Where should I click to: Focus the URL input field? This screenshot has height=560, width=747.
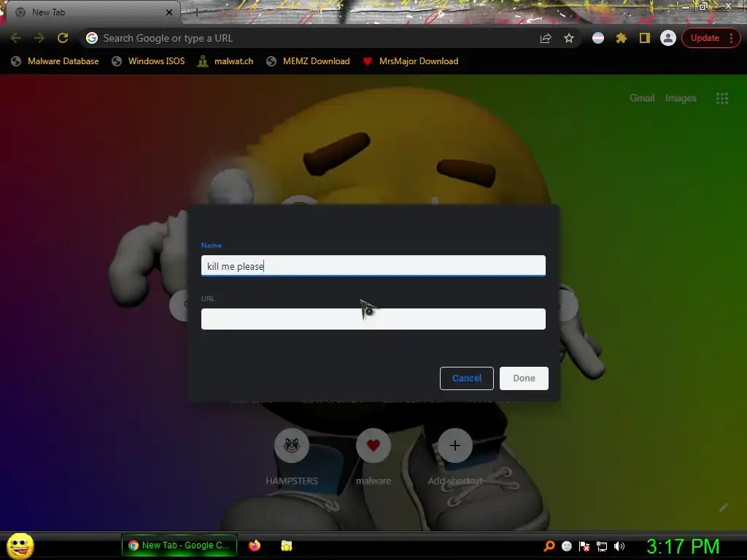373,319
